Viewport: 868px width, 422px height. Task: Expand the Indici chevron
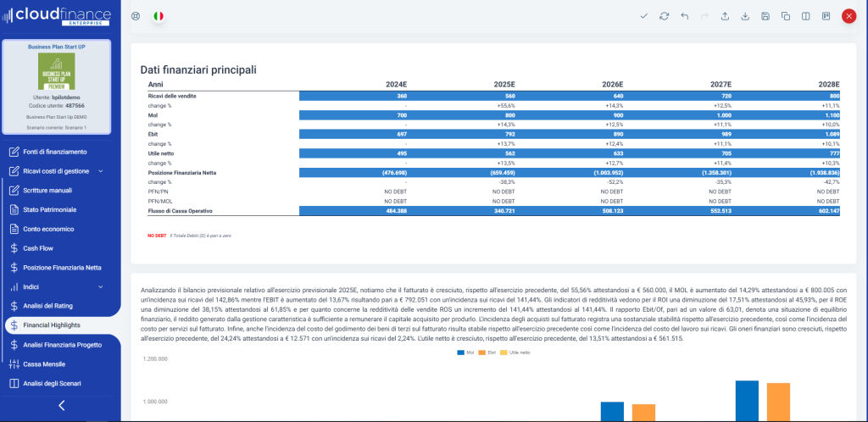101,287
